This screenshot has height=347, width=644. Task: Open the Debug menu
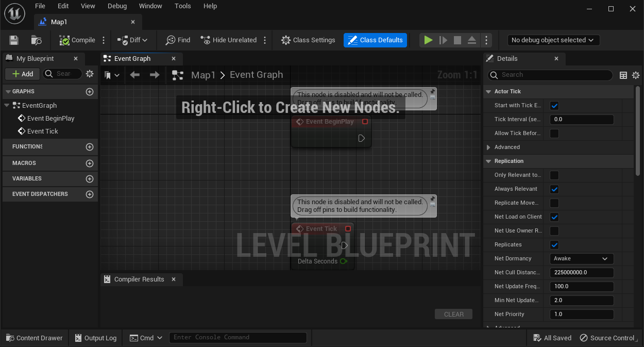coord(117,6)
